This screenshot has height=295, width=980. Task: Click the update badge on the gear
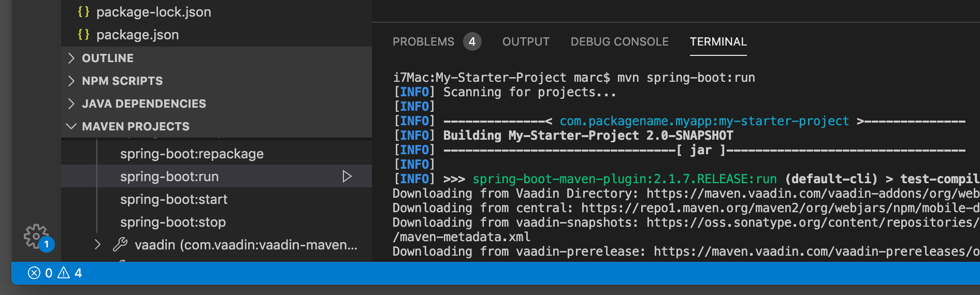(x=47, y=244)
